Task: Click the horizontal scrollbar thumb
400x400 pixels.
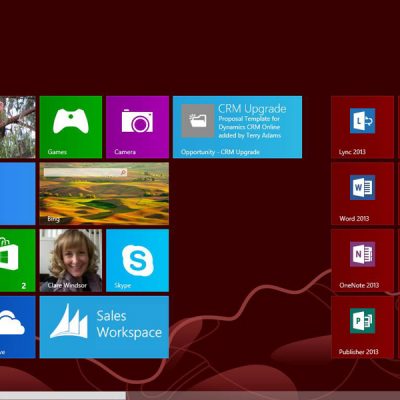Action: [63, 396]
